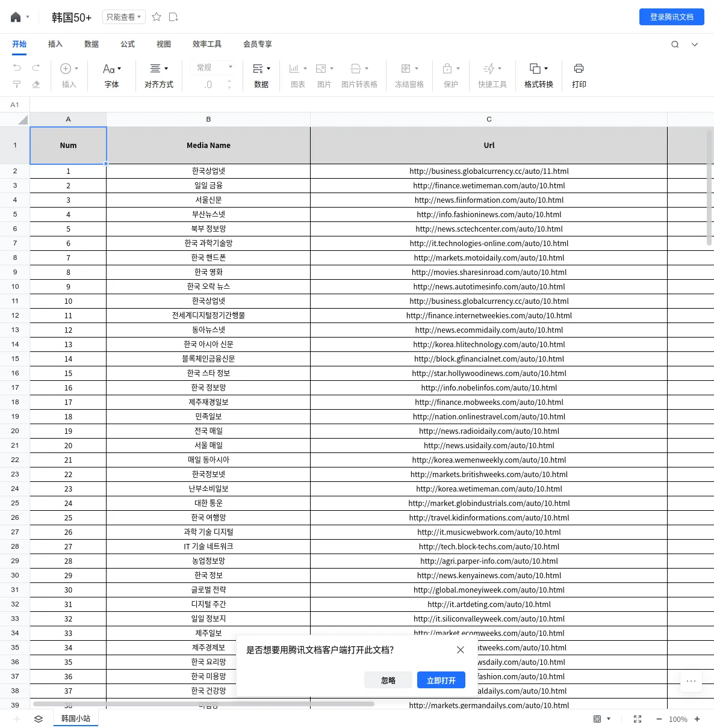Zoom out with the minus button
714x728 pixels.
click(x=659, y=719)
